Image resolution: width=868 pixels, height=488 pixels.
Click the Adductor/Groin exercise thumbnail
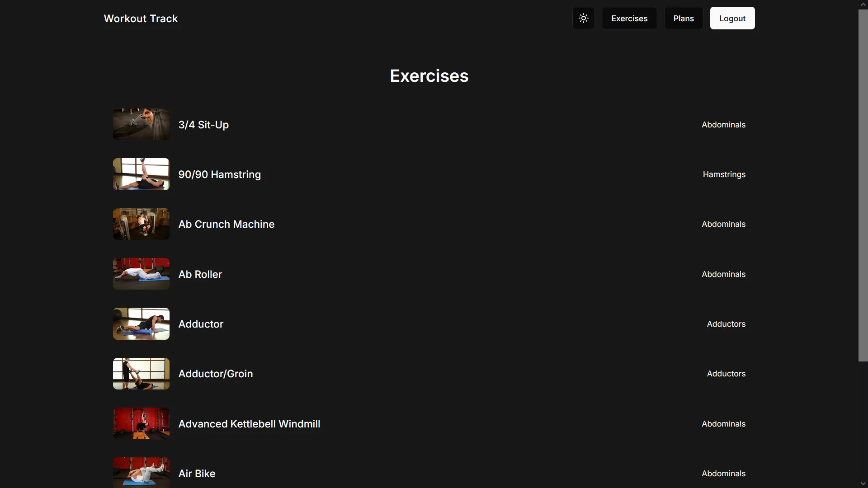(x=141, y=374)
